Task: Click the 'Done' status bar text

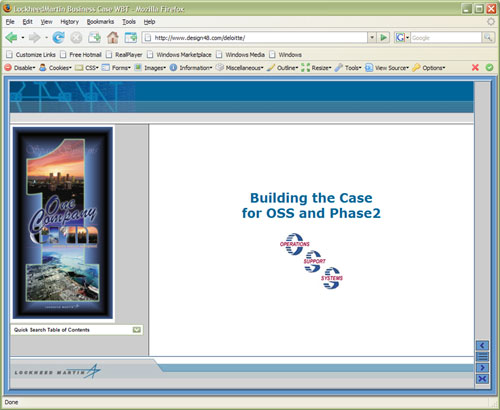Action: (x=11, y=402)
